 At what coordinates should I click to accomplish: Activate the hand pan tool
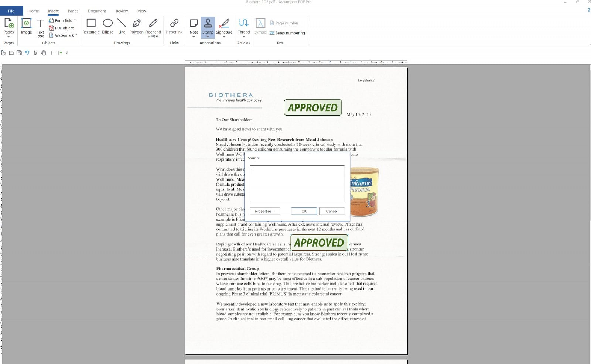[44, 53]
